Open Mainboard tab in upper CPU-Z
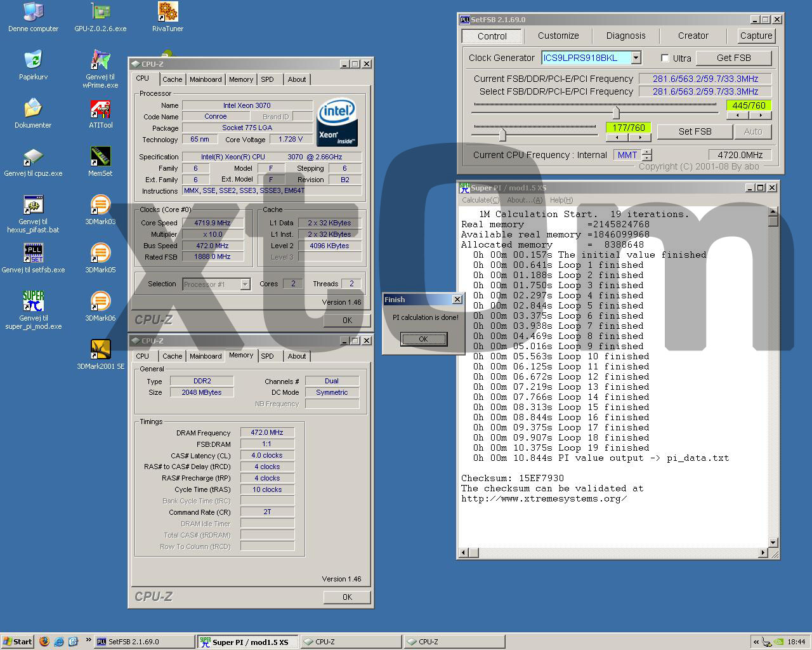 click(x=206, y=79)
